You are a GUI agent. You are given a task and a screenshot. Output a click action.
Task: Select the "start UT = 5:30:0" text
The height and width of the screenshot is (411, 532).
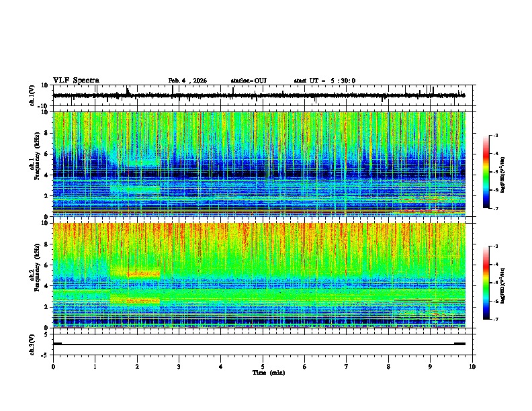pyautogui.click(x=324, y=81)
